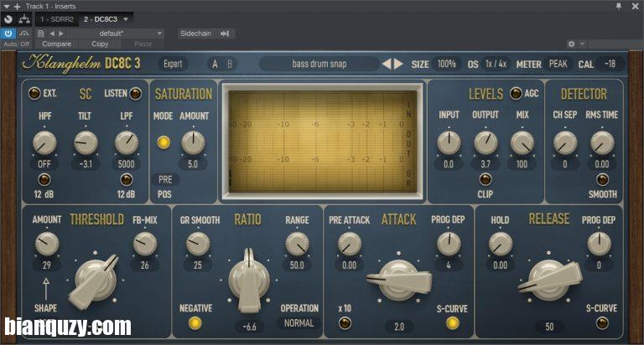
Task: Select next DC8C preset right arrow
Action: point(398,64)
